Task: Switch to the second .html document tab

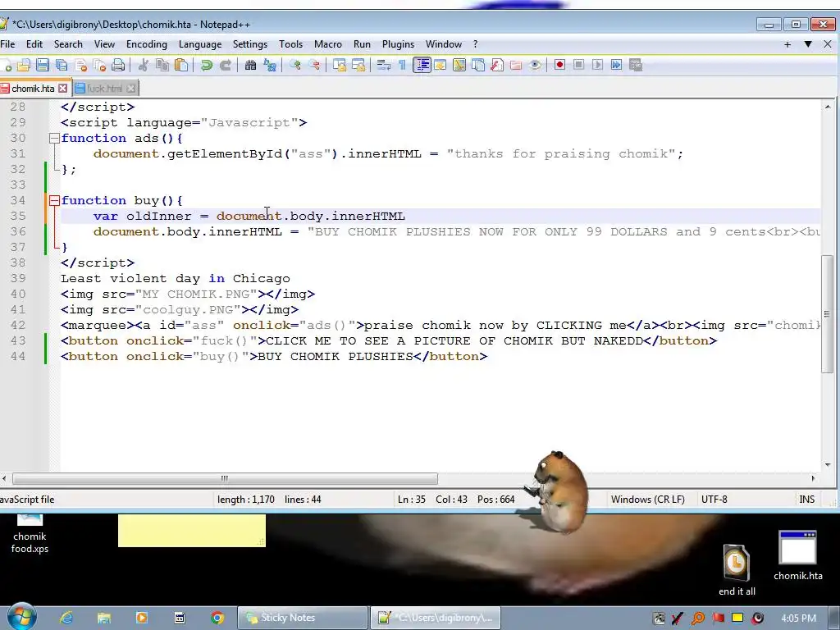Action: pyautogui.click(x=104, y=89)
